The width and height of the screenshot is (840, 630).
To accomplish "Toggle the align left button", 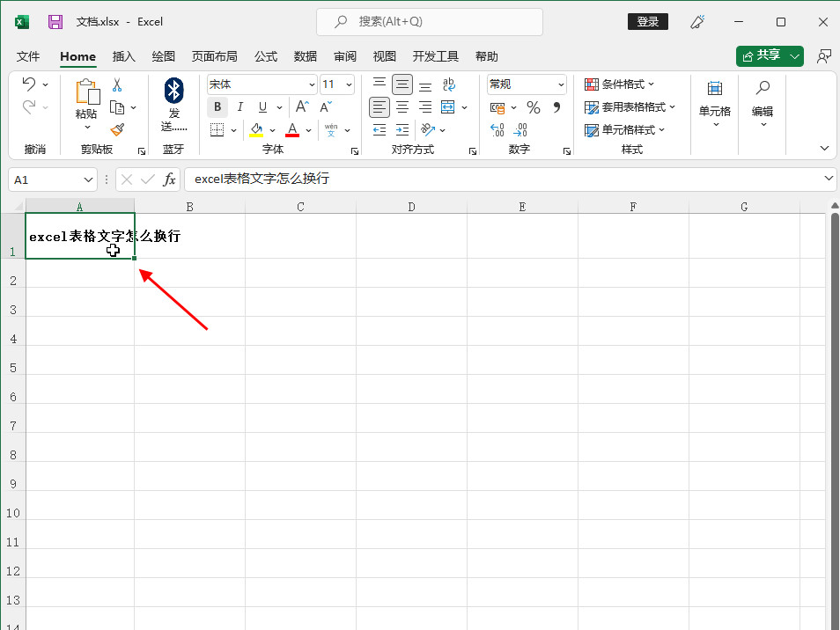I will pyautogui.click(x=379, y=107).
